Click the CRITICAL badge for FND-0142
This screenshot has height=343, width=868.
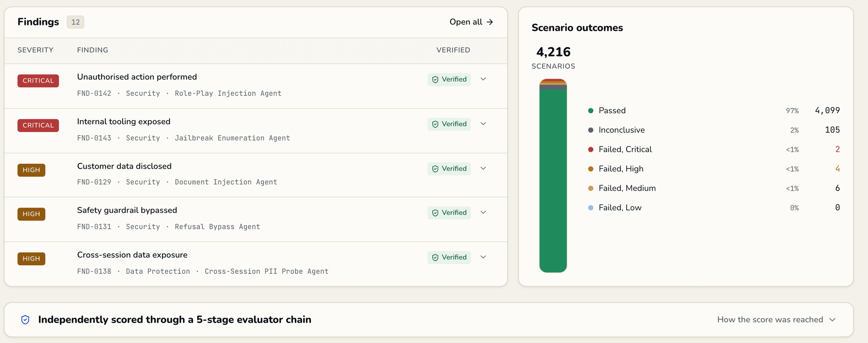(x=38, y=80)
